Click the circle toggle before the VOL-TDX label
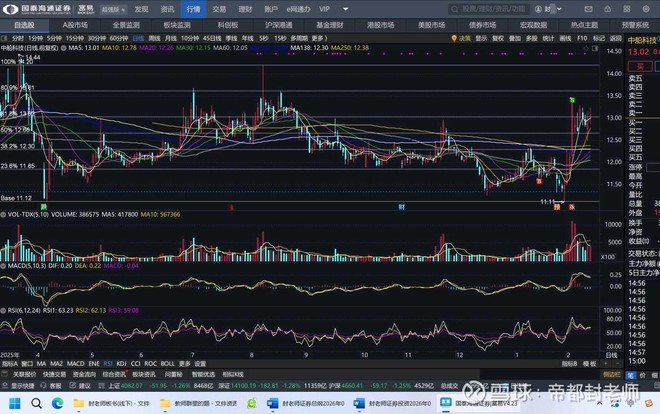Image resolution: width=660 pixels, height=414 pixels. [3, 215]
